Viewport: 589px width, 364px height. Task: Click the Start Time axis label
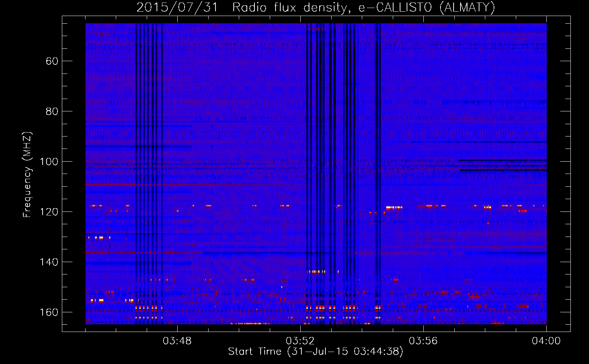316,352
